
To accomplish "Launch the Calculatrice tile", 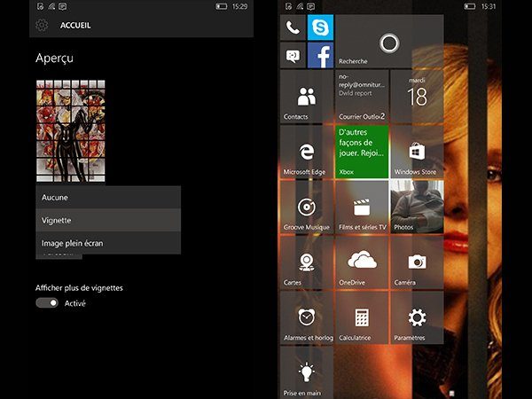I will 362,318.
